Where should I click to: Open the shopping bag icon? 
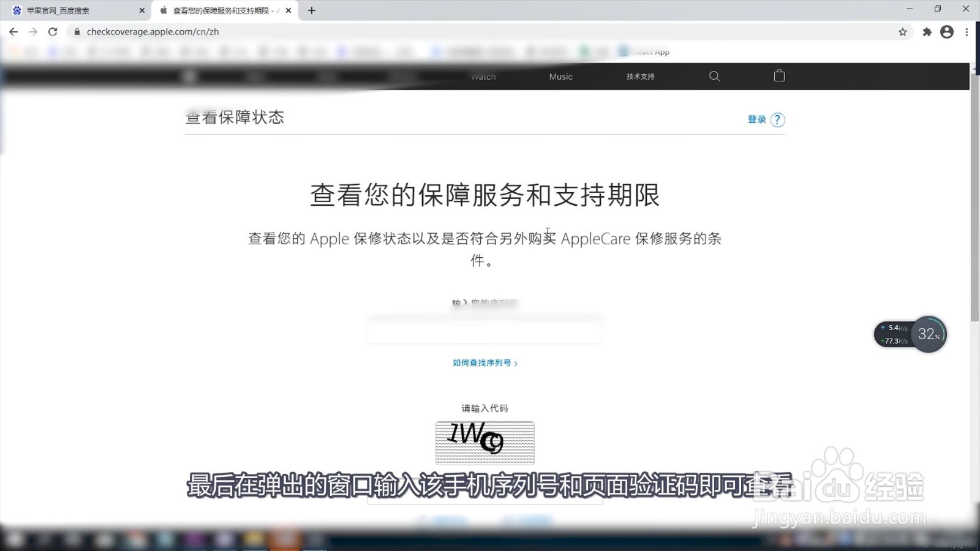point(779,75)
